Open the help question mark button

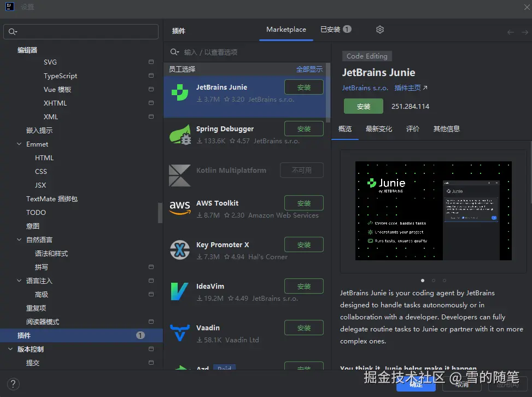(13, 384)
